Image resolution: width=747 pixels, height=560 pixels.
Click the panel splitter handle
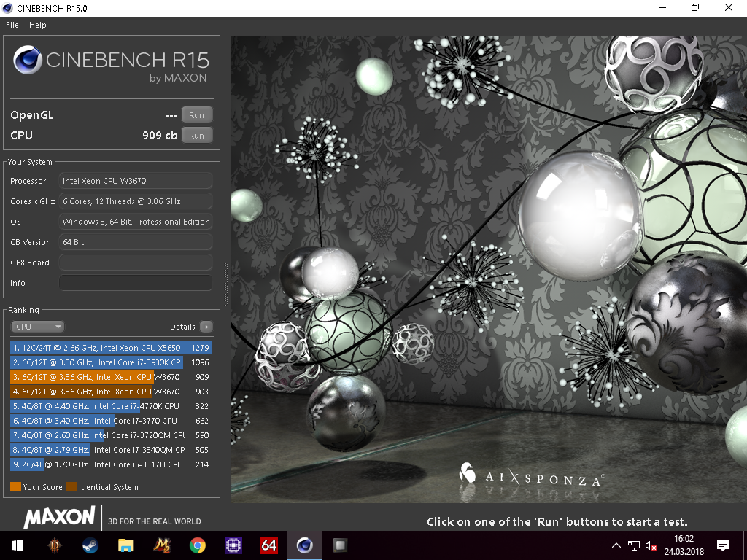click(226, 284)
